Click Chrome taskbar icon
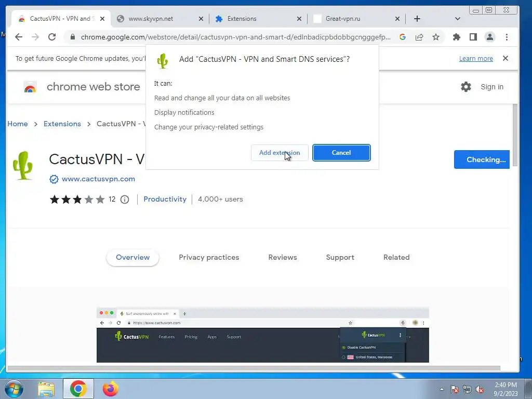Image resolution: width=532 pixels, height=399 pixels. pos(78,389)
